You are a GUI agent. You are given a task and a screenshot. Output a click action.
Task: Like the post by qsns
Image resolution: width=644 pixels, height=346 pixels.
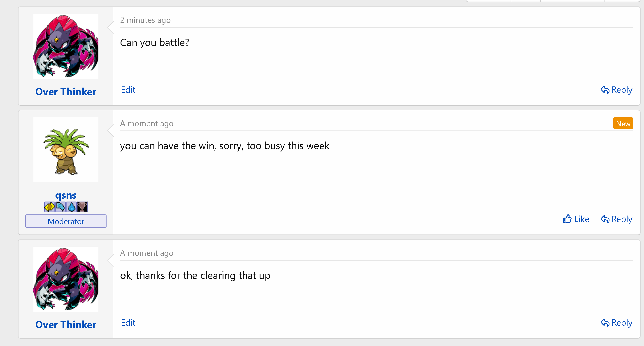[576, 219]
